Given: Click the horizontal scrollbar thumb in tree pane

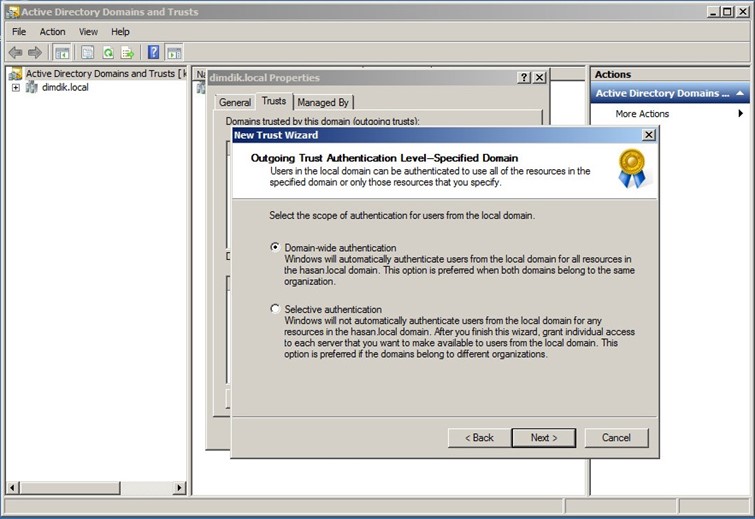Looking at the screenshot, I should [69, 488].
